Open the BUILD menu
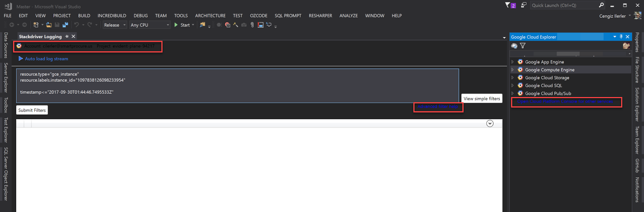Image resolution: width=644 pixels, height=212 pixels. [x=84, y=16]
